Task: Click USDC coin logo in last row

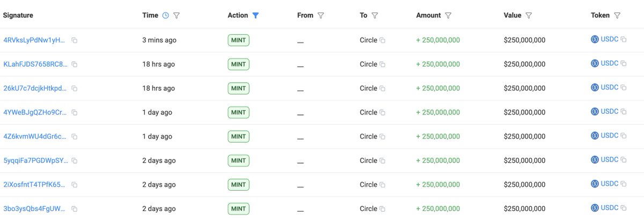Action: click(x=595, y=208)
